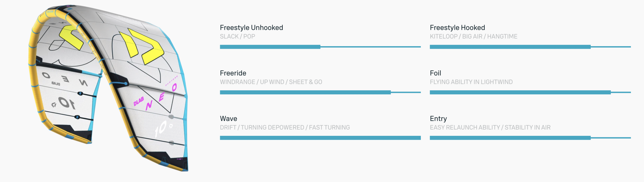Select the Foil category title
The width and height of the screenshot is (644, 182).
(x=435, y=73)
